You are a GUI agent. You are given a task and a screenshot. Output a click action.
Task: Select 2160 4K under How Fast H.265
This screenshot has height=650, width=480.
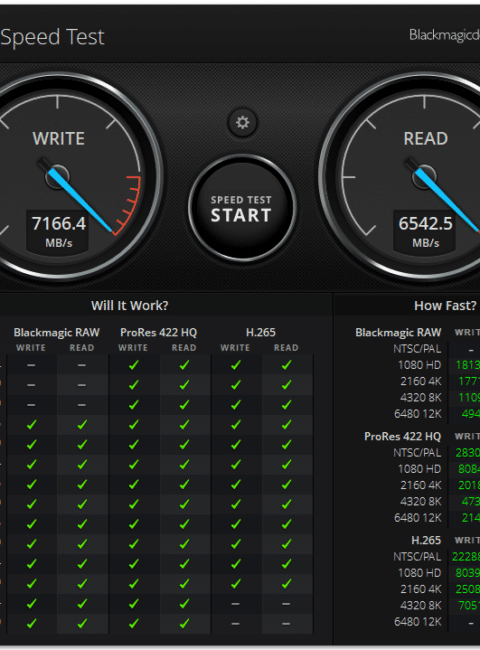(x=420, y=589)
